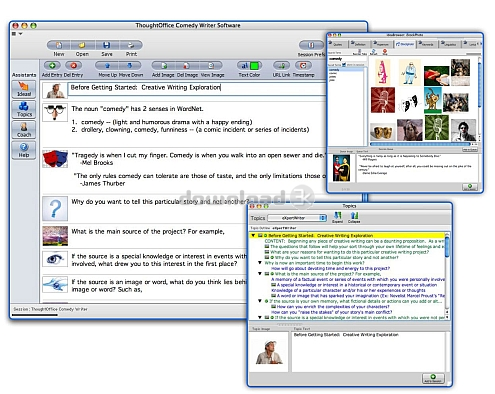Toggle the checkbox below the comedy search field
Screen dimensions: 495x394
pyautogui.click(x=344, y=65)
